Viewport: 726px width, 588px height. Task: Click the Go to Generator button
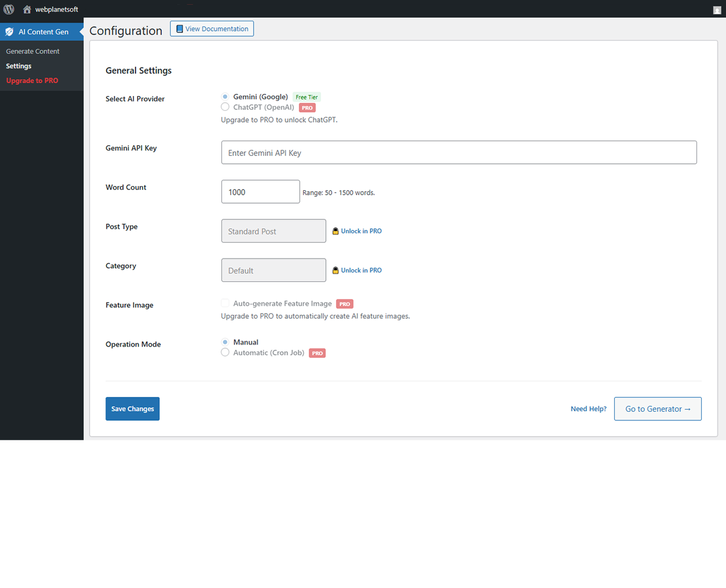657,409
